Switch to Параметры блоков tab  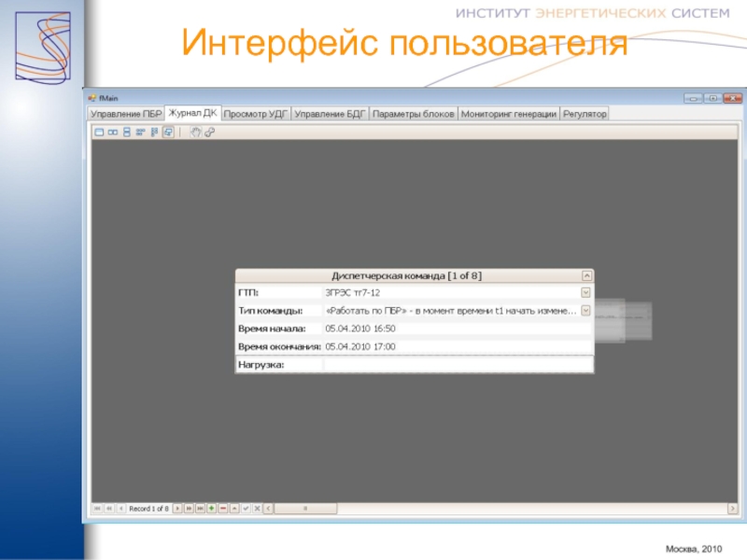coord(413,114)
